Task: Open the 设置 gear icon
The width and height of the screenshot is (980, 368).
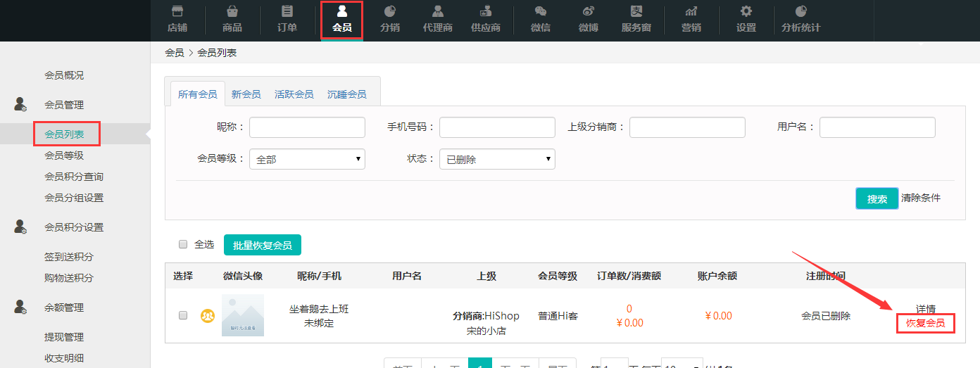Action: [x=746, y=13]
